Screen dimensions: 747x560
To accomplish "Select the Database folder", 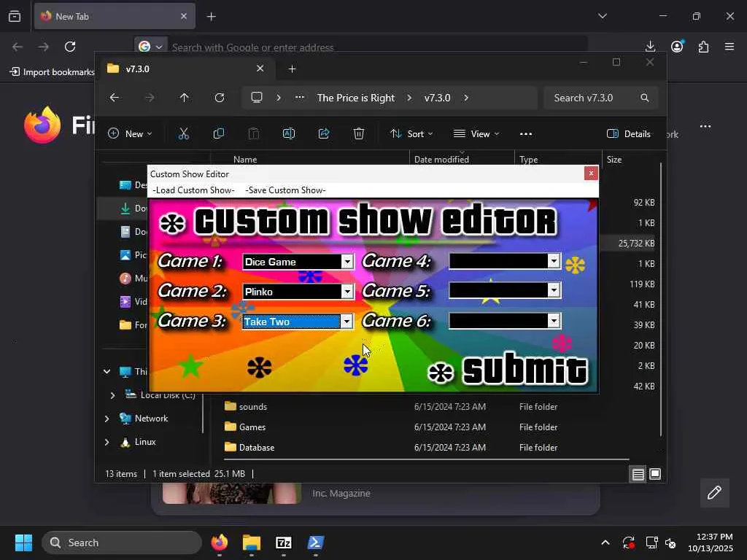I will pos(256,448).
